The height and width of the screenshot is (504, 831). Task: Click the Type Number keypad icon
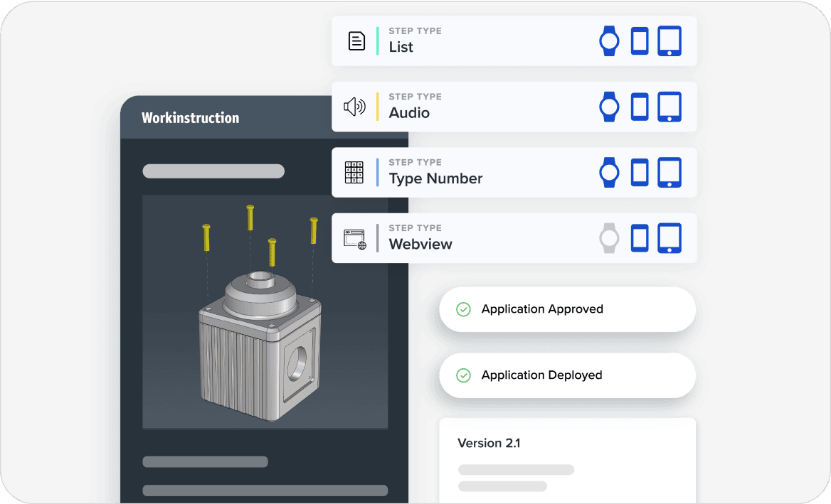[x=354, y=173]
